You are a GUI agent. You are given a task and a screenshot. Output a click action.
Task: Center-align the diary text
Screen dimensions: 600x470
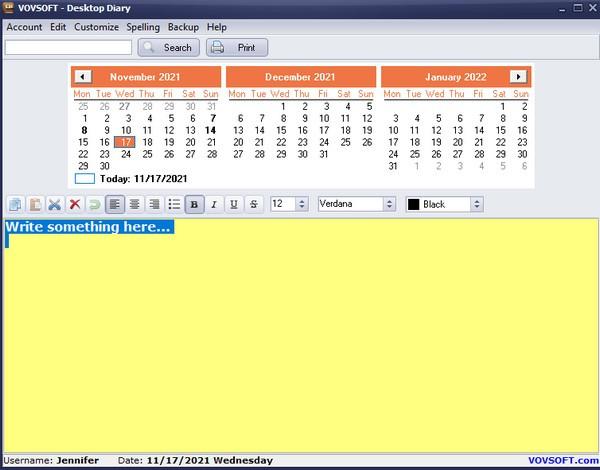[x=134, y=204]
